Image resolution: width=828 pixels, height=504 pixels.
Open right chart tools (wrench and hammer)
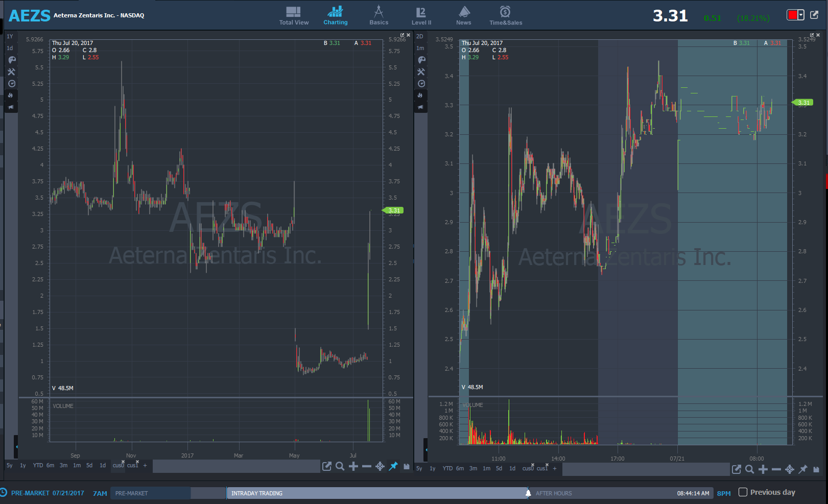421,72
